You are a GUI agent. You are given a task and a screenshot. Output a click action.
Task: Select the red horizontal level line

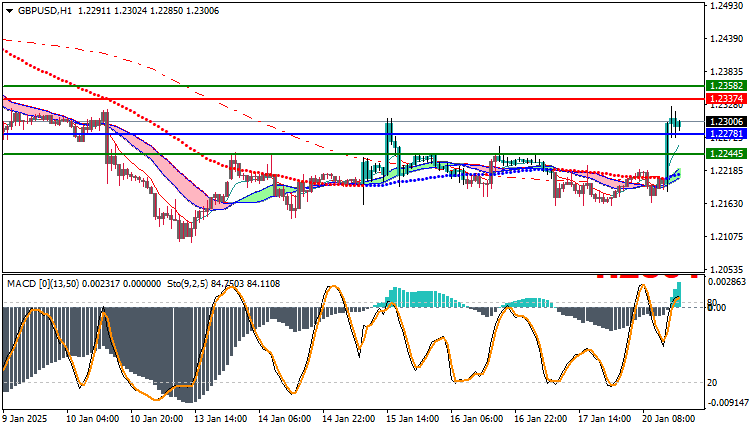354,99
